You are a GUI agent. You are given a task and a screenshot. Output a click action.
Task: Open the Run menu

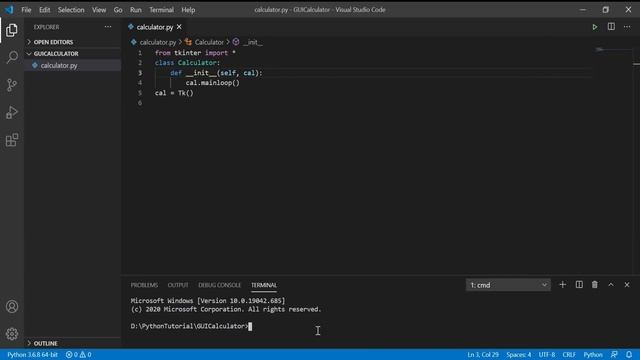[x=136, y=9]
